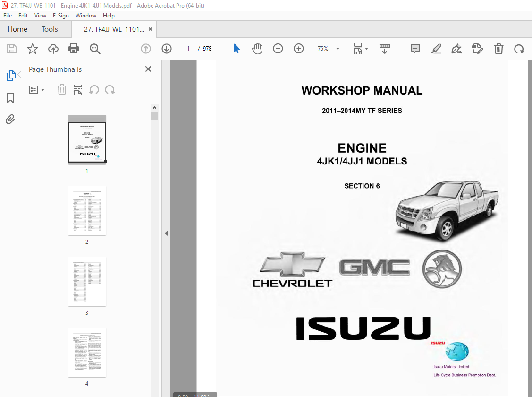
Task: Click the Edit PDF stamp icon
Action: (477, 49)
